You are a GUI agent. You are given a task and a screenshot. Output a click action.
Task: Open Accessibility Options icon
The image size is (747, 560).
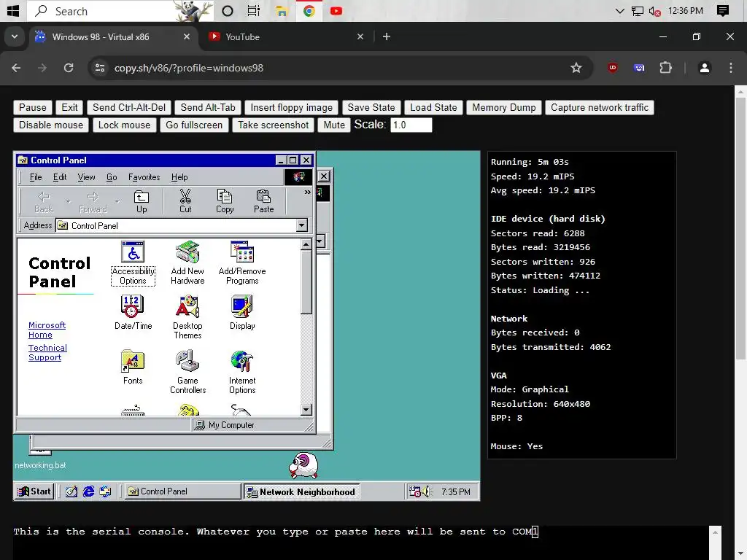tap(133, 262)
